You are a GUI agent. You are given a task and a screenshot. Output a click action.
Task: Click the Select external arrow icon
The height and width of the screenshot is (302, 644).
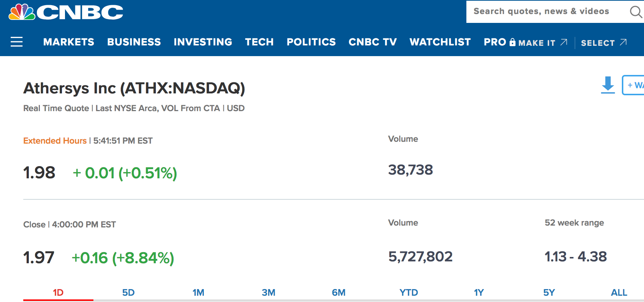point(623,42)
